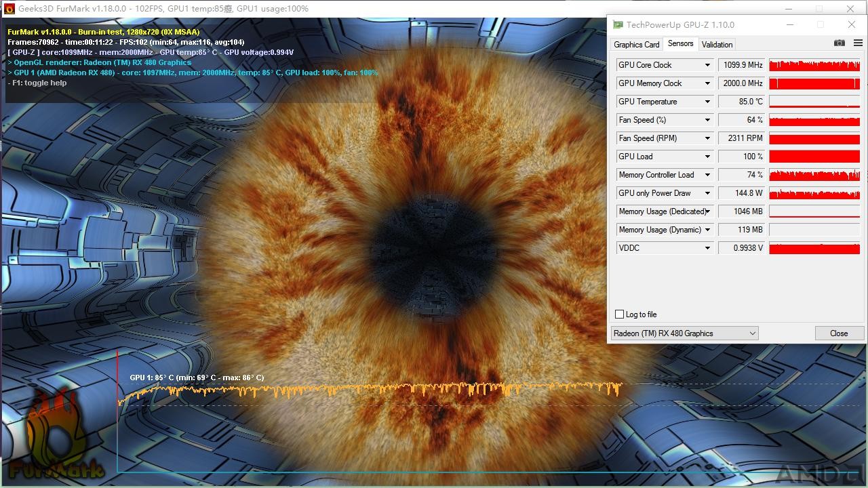Minimize the FurMark window
The width and height of the screenshot is (868, 488).
pos(789,9)
